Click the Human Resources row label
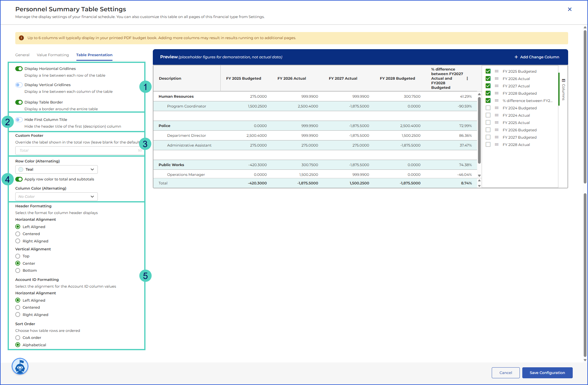Viewport: 588px width, 385px height. click(176, 96)
